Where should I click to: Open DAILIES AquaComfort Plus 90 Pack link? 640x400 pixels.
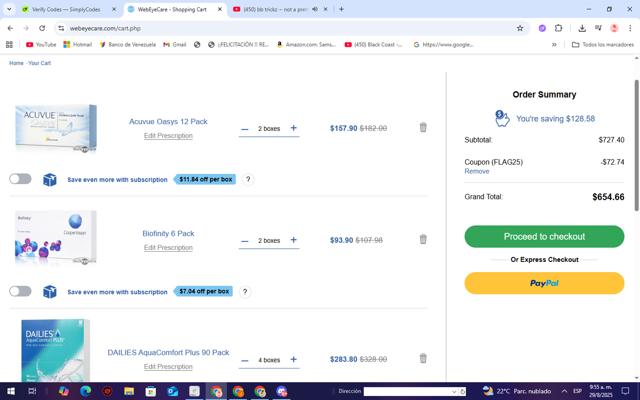coord(168,352)
